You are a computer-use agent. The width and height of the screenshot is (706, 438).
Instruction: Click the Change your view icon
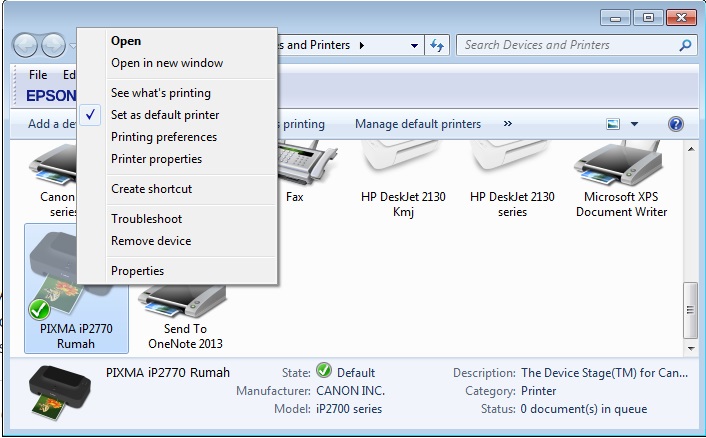(x=613, y=124)
